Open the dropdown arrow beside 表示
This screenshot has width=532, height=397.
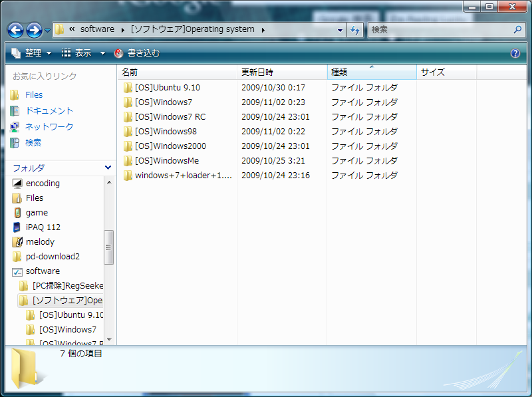coord(102,53)
